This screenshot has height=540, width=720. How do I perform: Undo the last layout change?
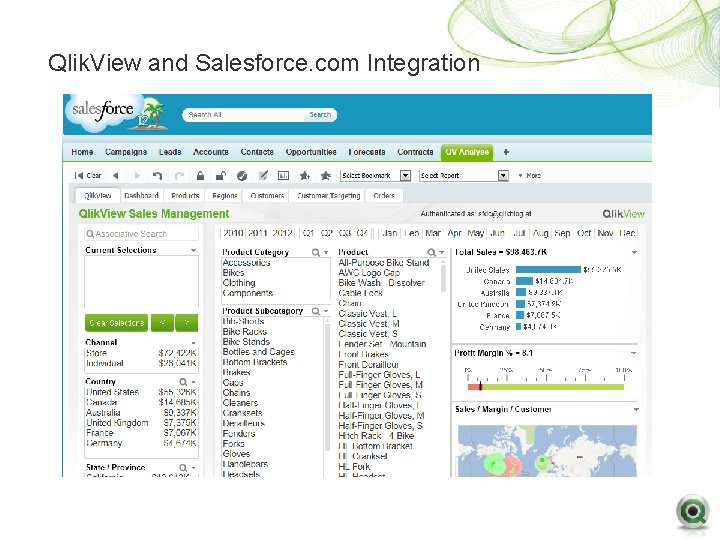click(158, 175)
